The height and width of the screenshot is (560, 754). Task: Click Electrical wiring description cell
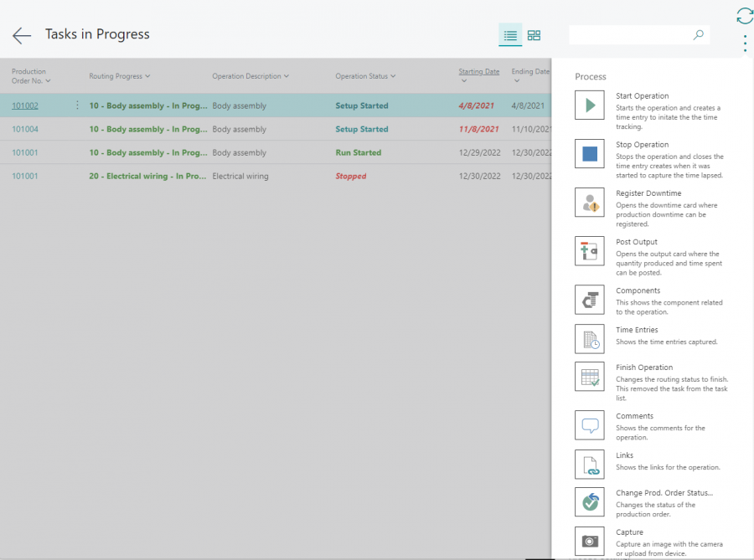(x=240, y=176)
